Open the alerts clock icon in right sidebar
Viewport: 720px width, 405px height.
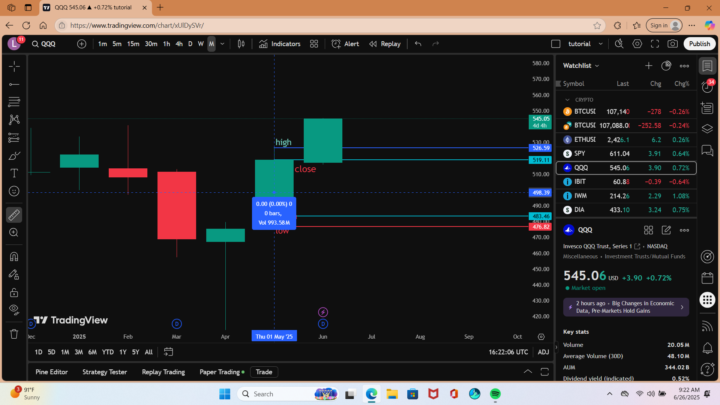click(708, 86)
